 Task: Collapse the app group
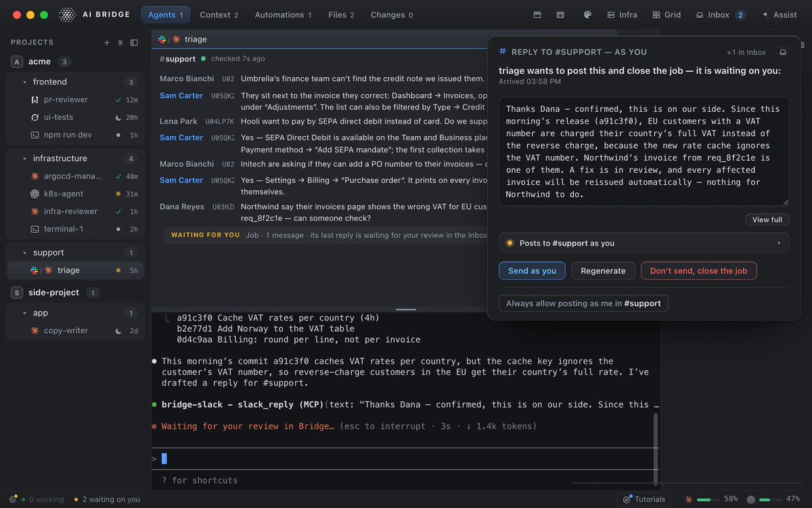click(25, 313)
